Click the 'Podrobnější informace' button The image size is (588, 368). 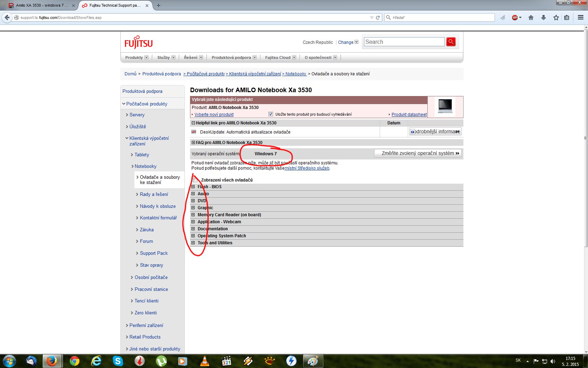click(x=435, y=131)
